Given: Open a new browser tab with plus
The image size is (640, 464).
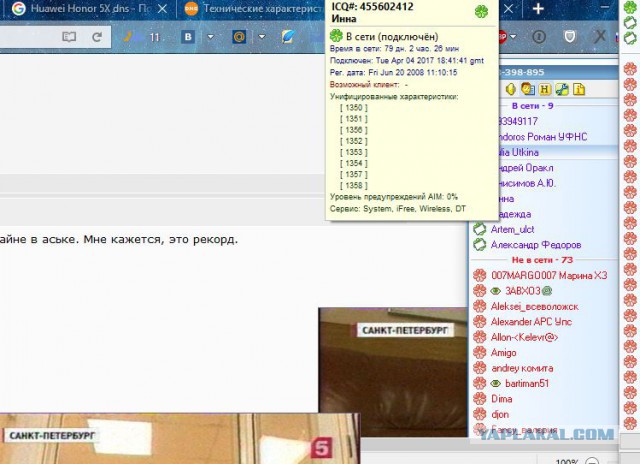Looking at the screenshot, I should (538, 8).
